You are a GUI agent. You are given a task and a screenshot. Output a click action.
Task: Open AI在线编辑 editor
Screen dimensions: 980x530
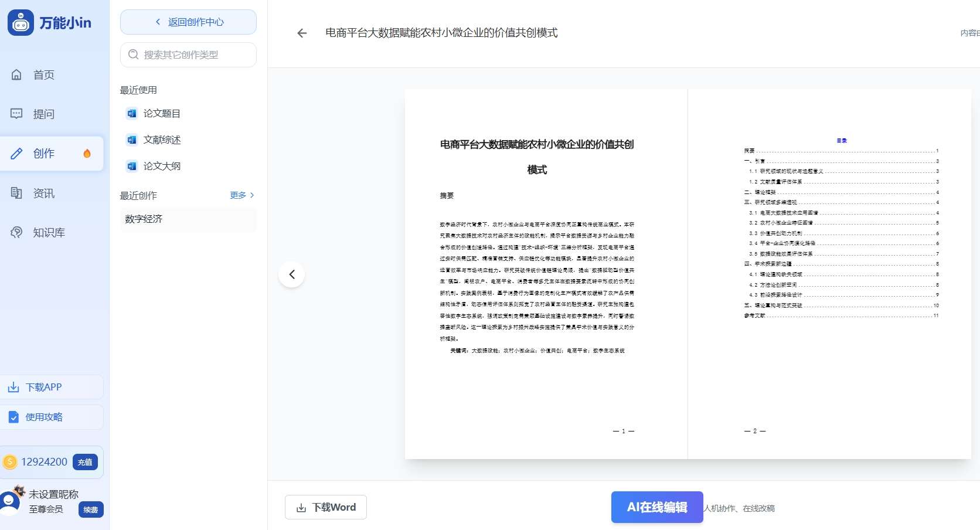(x=656, y=507)
